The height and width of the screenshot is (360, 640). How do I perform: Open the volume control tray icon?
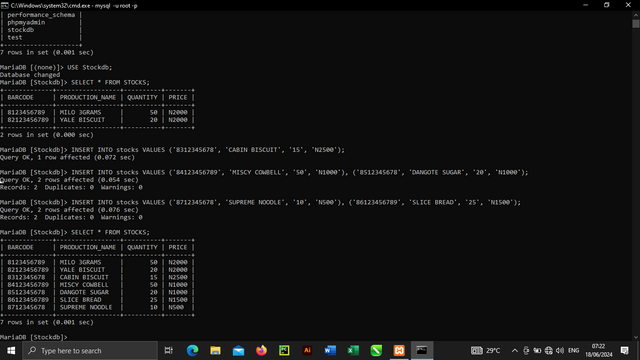point(560,351)
